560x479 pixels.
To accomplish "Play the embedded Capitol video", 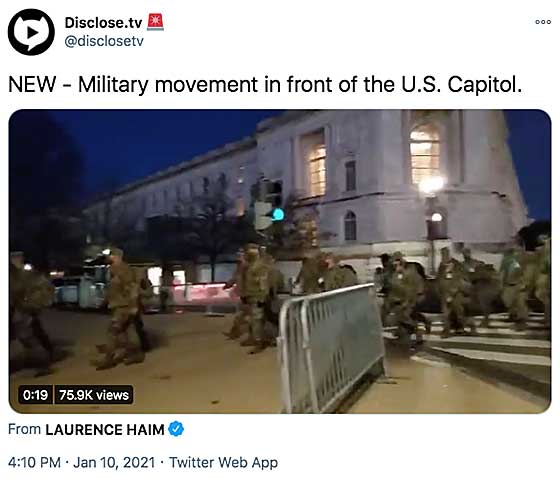I will [280, 261].
